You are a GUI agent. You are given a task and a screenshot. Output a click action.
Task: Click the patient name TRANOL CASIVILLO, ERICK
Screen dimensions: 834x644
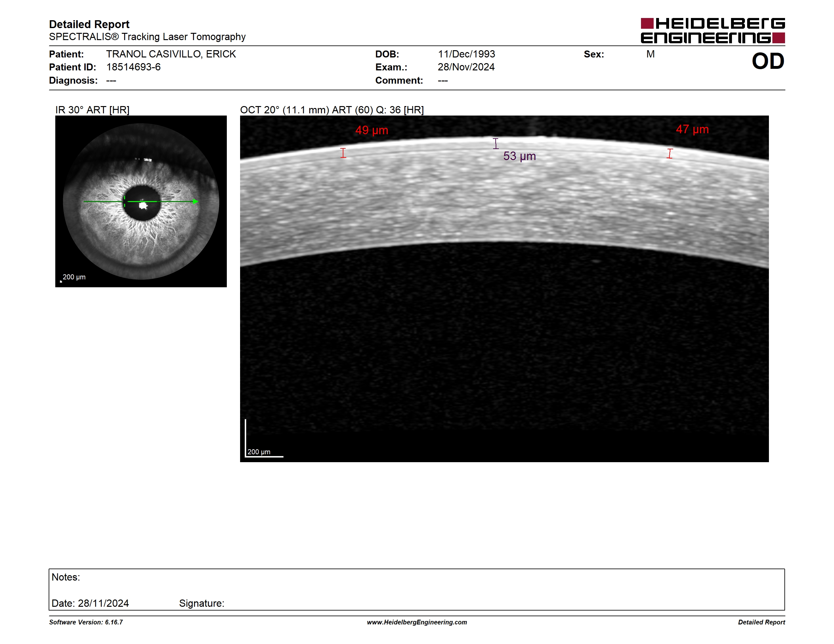[x=171, y=54]
